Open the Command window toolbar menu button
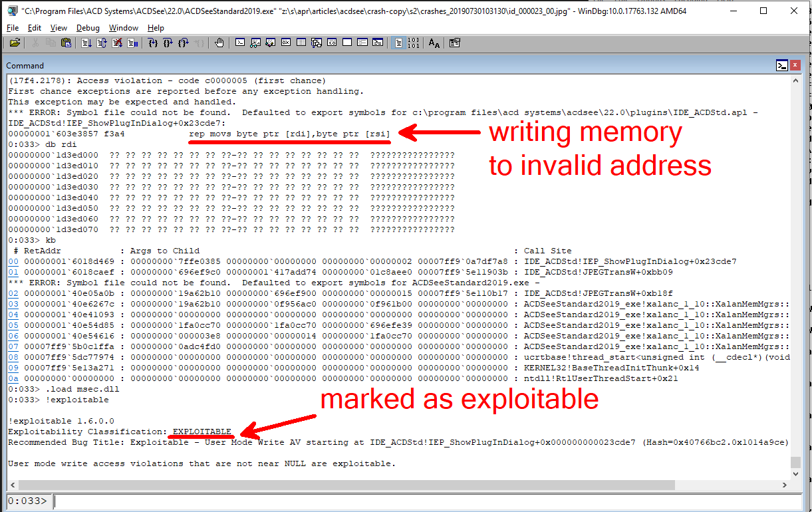The height and width of the screenshot is (512, 812). pyautogui.click(x=782, y=66)
